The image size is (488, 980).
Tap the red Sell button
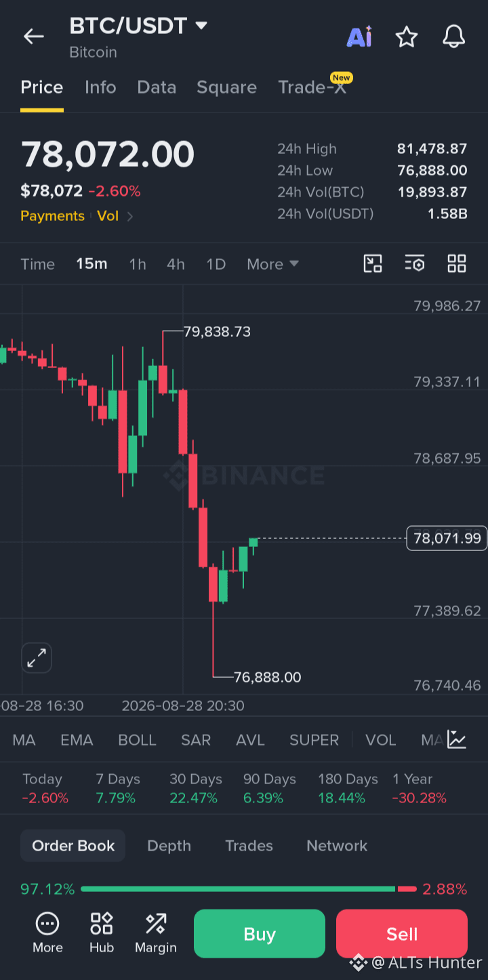click(402, 934)
